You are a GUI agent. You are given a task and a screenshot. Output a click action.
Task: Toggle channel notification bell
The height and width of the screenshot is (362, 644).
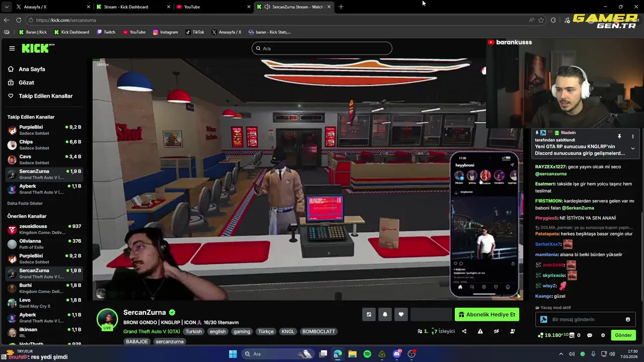[385, 315]
